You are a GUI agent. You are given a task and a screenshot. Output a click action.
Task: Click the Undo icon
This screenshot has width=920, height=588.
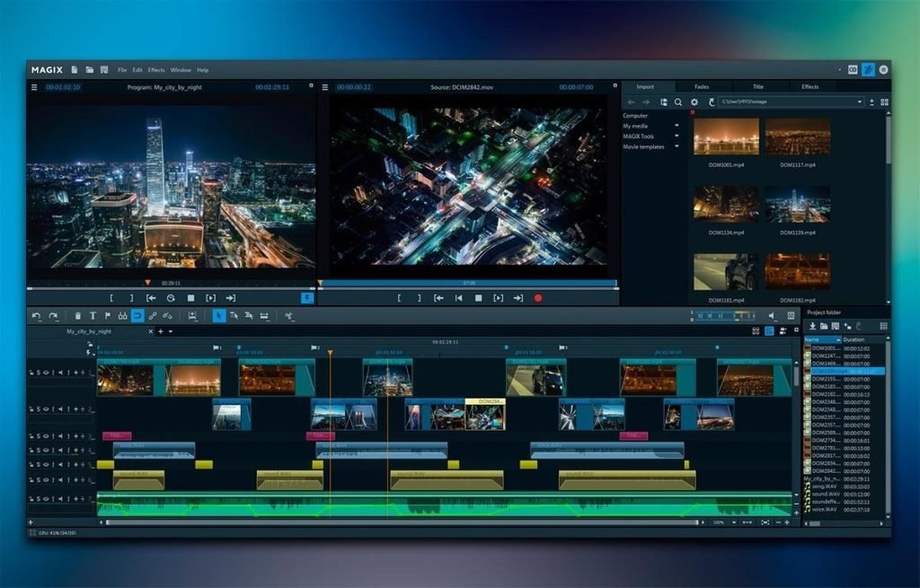coord(36,315)
